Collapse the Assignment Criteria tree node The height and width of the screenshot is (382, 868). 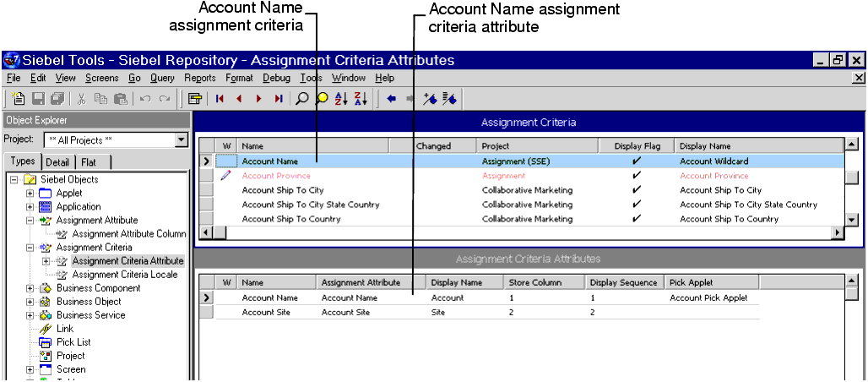coord(30,248)
